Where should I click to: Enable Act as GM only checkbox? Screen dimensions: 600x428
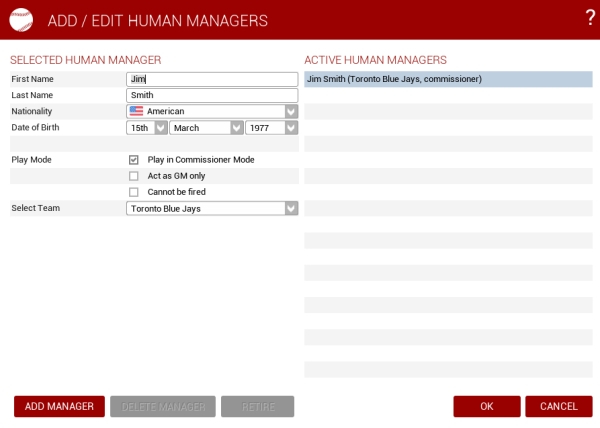(x=134, y=176)
